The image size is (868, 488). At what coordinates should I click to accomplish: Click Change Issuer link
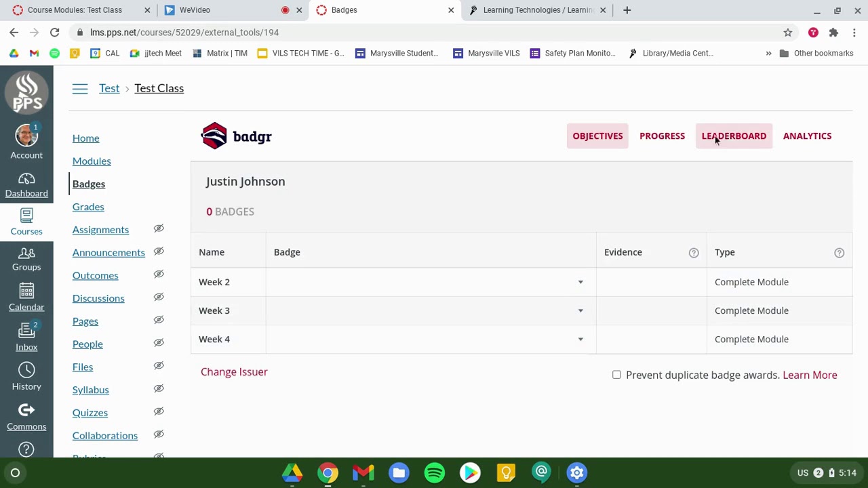[x=234, y=371]
